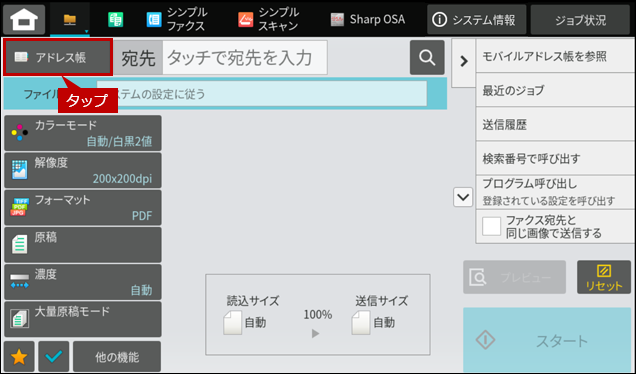Tap the star favorites icon
The image size is (636, 374).
tap(19, 357)
